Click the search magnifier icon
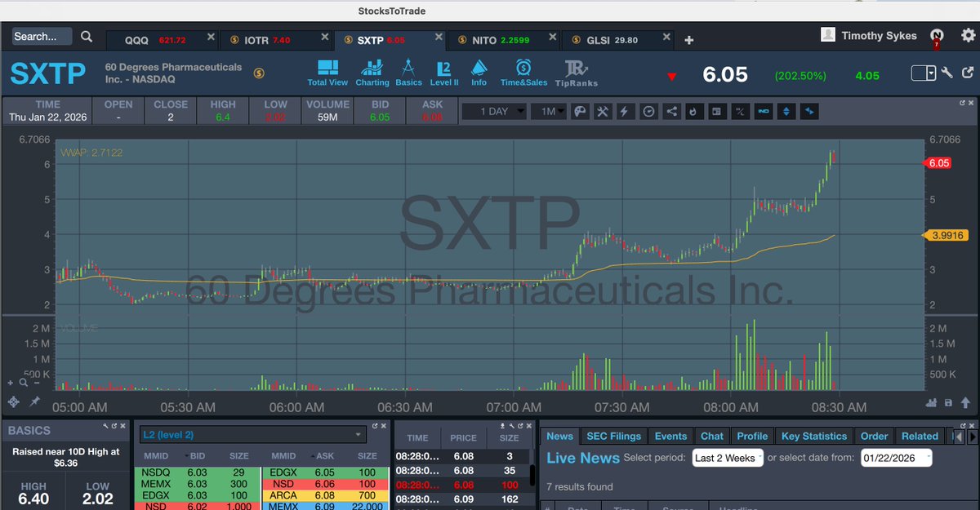980x510 pixels. click(87, 37)
